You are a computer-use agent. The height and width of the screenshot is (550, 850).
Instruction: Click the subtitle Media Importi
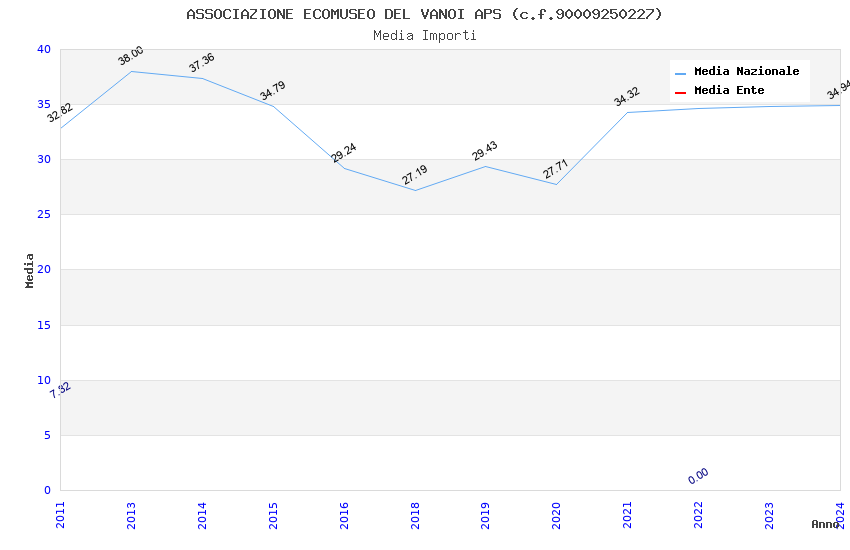pyautogui.click(x=425, y=35)
